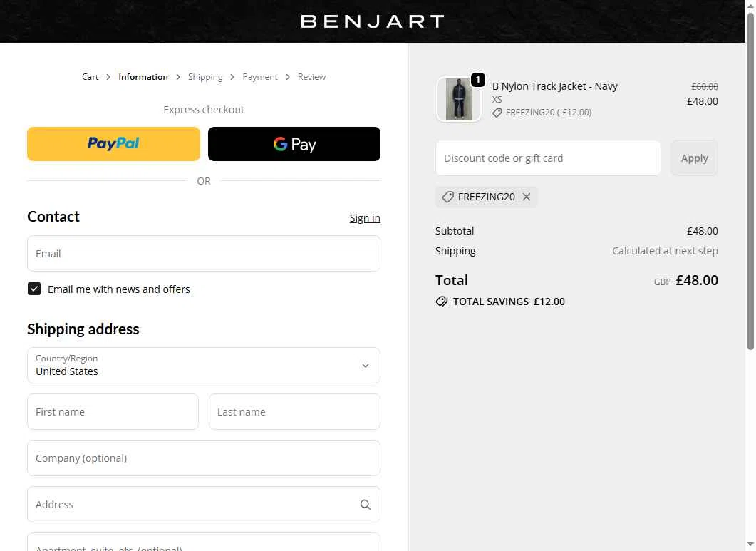
Task: Focus the Discount code or gift card field
Action: (x=548, y=158)
